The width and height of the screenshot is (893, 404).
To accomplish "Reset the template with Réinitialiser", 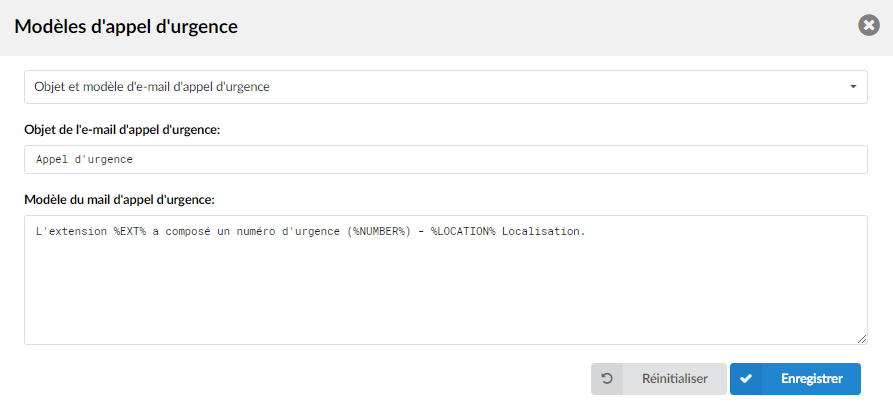I will 658,379.
